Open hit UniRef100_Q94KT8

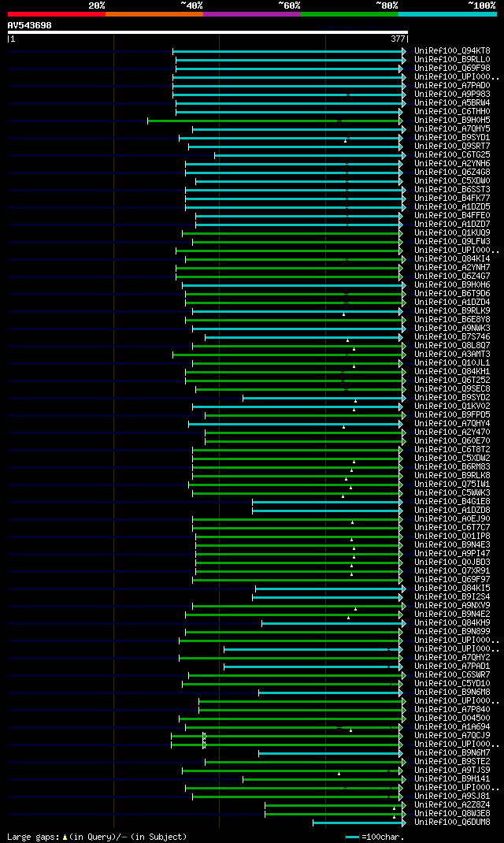[x=452, y=51]
